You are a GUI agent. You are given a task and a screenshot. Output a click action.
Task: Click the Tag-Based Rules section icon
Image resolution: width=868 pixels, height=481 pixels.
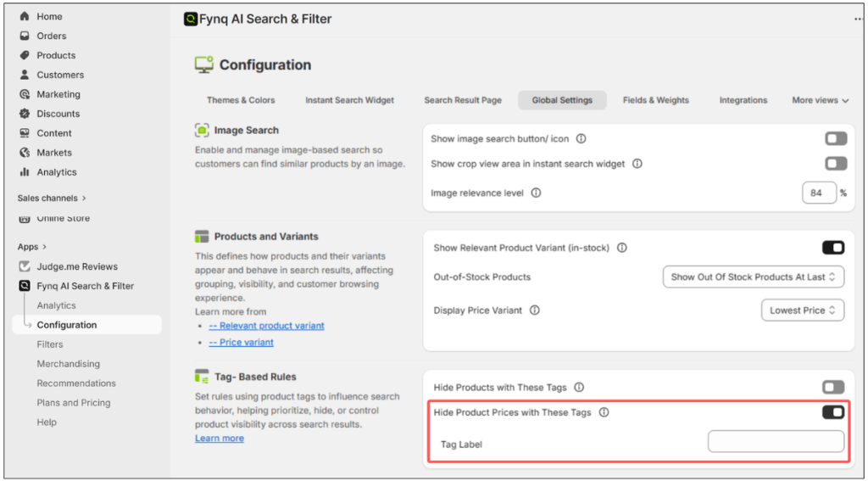(x=202, y=377)
